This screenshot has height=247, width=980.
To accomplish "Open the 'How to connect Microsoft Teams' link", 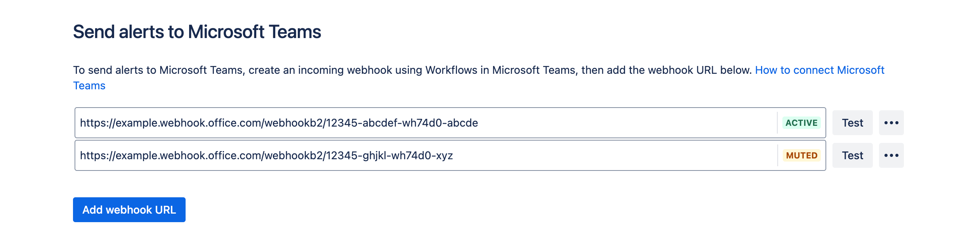I will pos(819,70).
